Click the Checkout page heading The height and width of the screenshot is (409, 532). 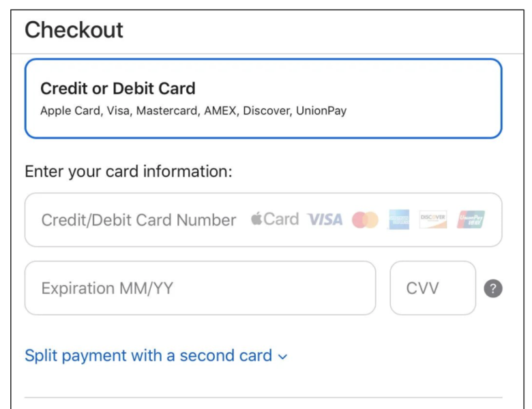[x=74, y=30]
